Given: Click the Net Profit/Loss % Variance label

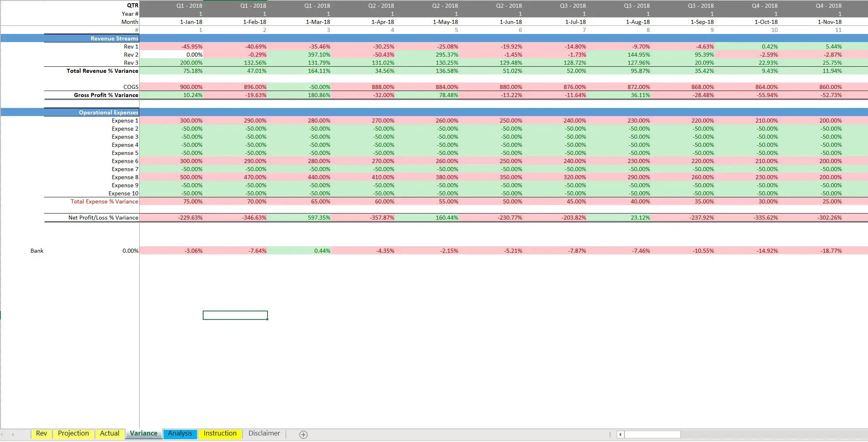Looking at the screenshot, I should (102, 217).
